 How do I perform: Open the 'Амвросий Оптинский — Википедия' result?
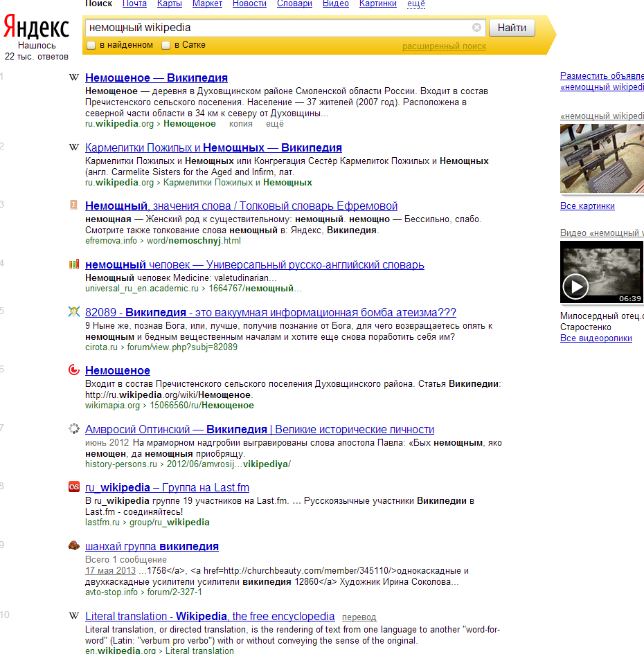259,429
